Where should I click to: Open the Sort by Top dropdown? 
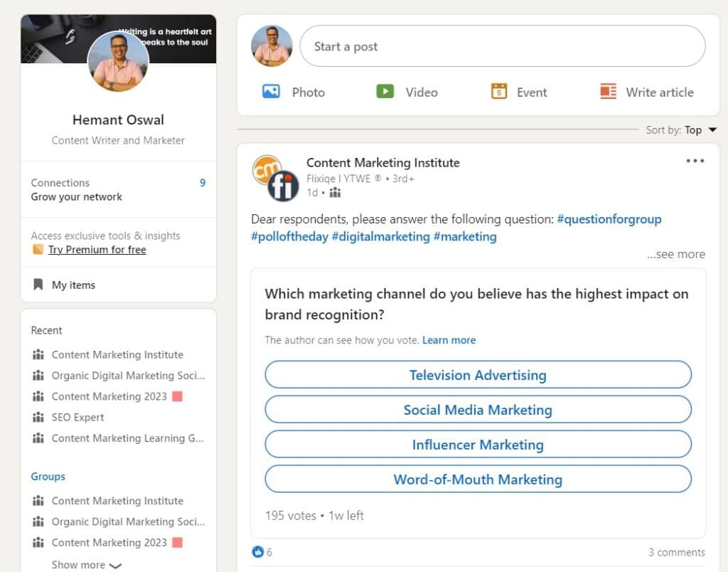681,130
